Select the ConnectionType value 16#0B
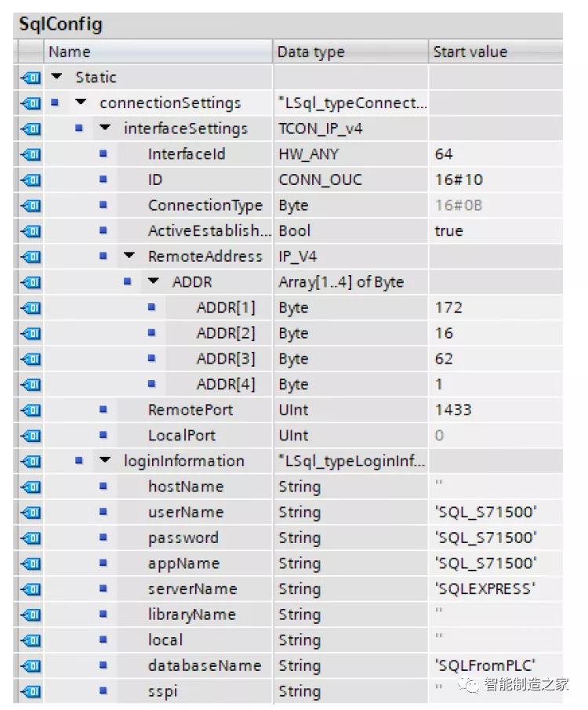The width and height of the screenshot is (588, 710). pyautogui.click(x=495, y=205)
